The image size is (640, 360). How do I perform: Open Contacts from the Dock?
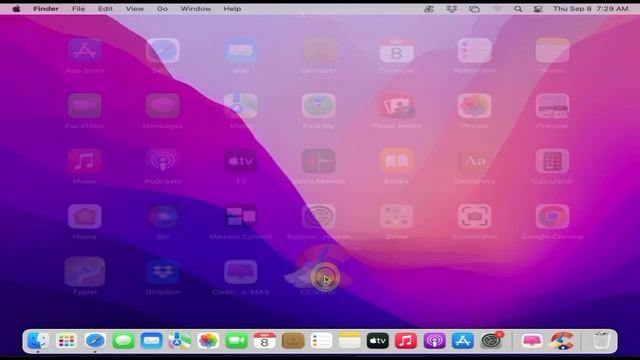(293, 340)
